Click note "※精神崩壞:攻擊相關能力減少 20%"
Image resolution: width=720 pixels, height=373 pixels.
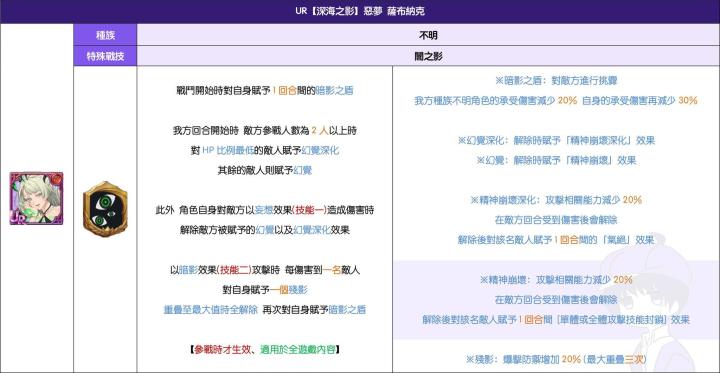(x=556, y=280)
